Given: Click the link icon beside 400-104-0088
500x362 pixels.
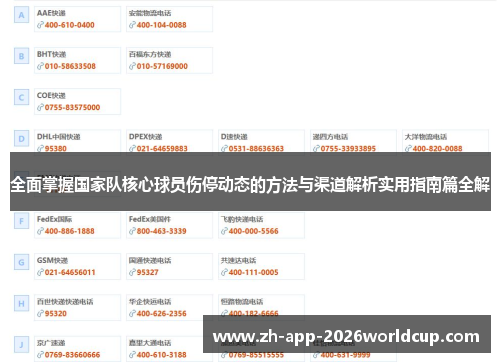Looking at the screenshot, I should [132, 25].
